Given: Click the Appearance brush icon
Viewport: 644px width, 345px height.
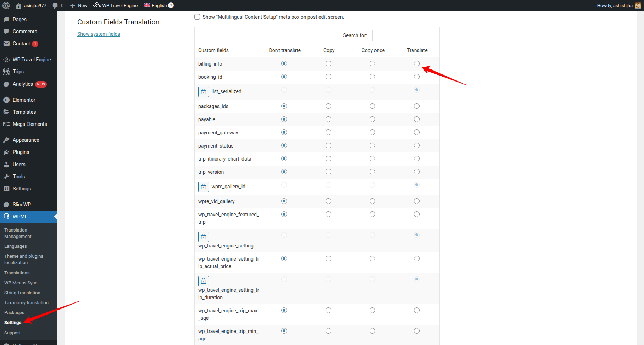Looking at the screenshot, I should 6,140.
